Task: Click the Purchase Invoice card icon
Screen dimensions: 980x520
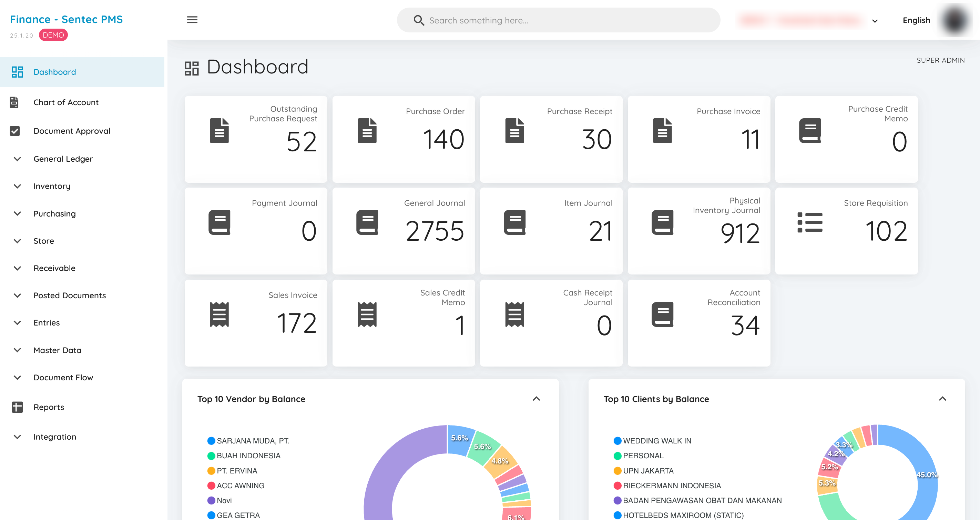Action: 662,131
